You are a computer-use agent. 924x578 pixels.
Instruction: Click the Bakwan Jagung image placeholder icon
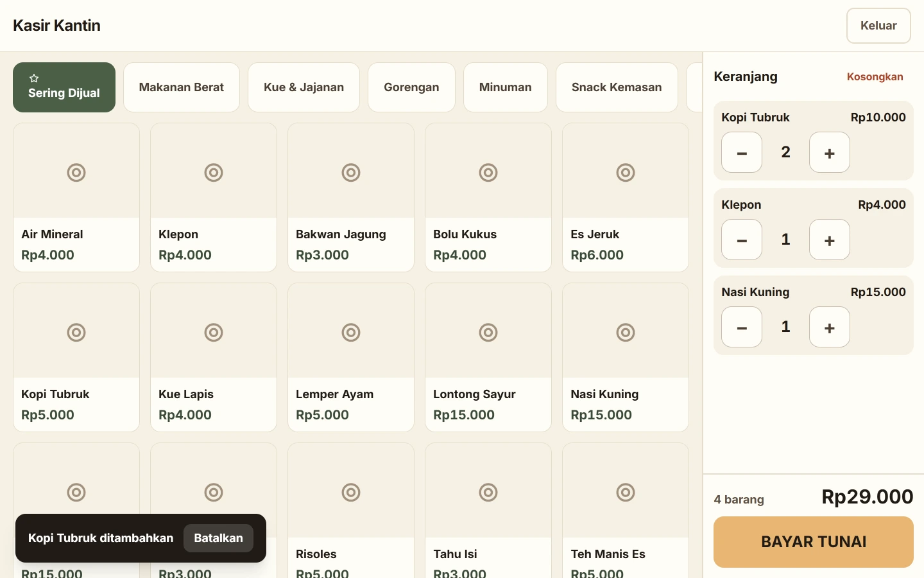pos(351,172)
